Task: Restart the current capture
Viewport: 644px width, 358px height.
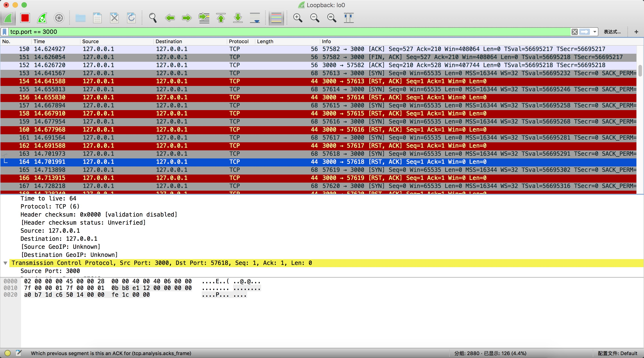Action: pyautogui.click(x=42, y=18)
